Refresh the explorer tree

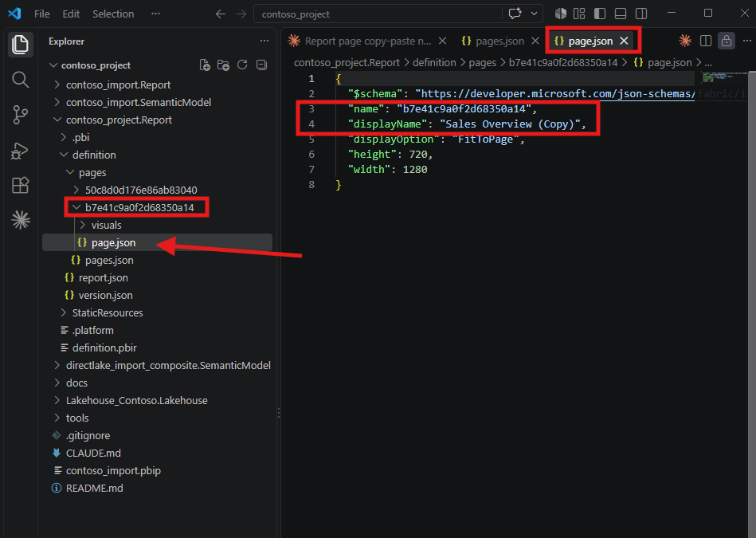pyautogui.click(x=242, y=65)
